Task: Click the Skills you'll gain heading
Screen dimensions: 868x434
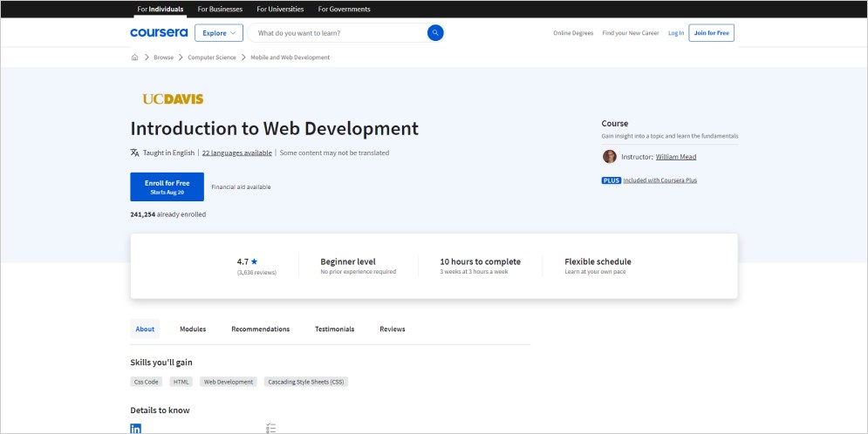Action: coord(161,363)
